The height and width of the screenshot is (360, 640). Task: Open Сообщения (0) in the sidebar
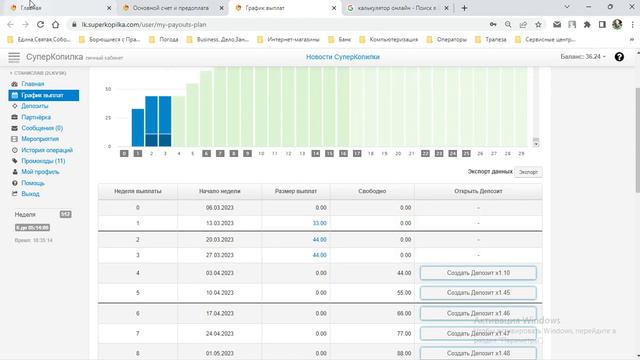point(42,128)
